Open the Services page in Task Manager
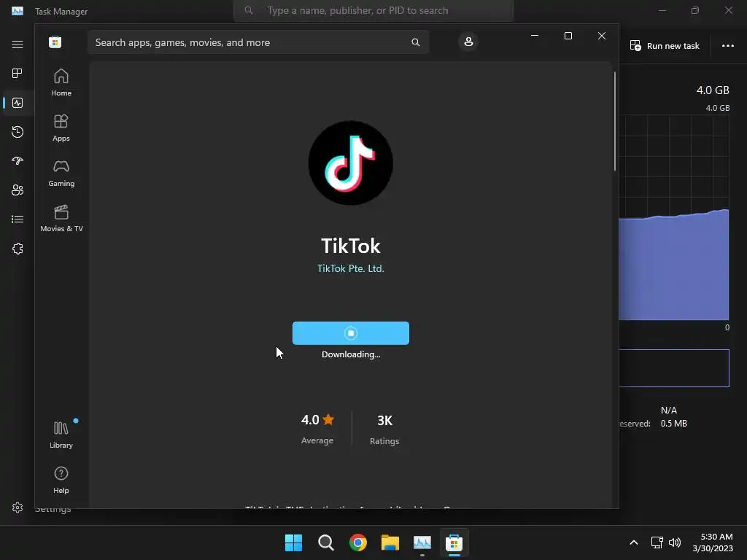Viewport: 747px width, 560px height. [18, 249]
